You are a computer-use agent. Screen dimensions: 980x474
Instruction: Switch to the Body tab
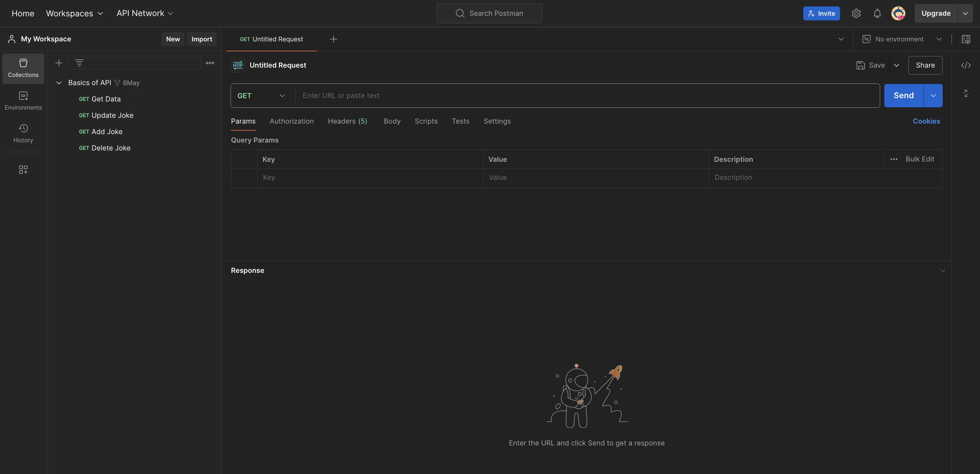(x=392, y=121)
